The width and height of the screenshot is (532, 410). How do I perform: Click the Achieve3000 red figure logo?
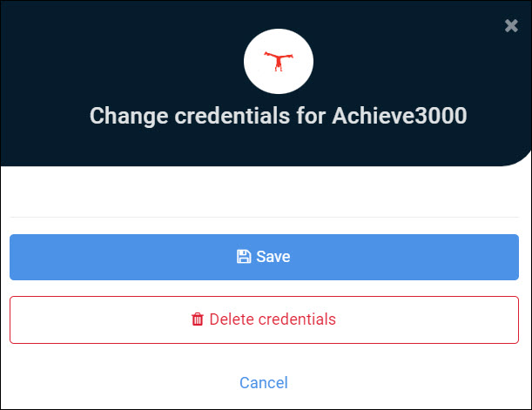[279, 61]
